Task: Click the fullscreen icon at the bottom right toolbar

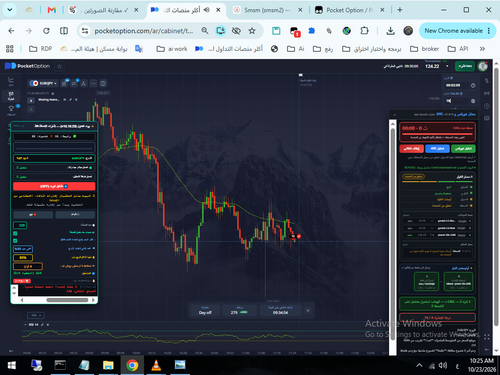Action: (487, 337)
